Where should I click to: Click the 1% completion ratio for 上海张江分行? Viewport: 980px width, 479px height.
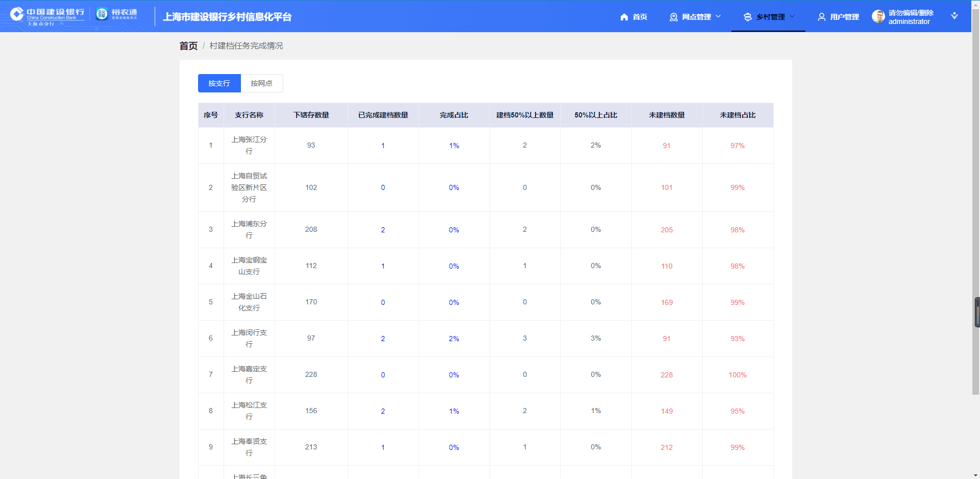pyautogui.click(x=454, y=146)
